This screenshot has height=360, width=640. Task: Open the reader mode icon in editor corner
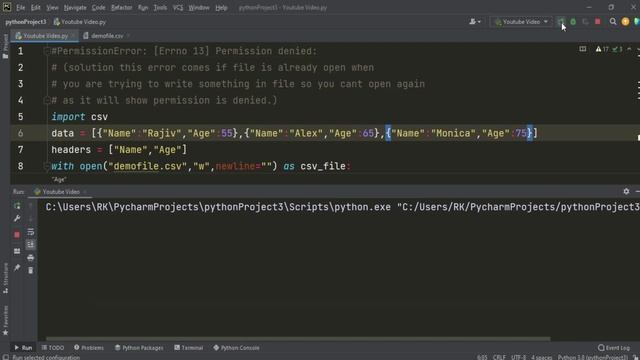click(x=582, y=49)
